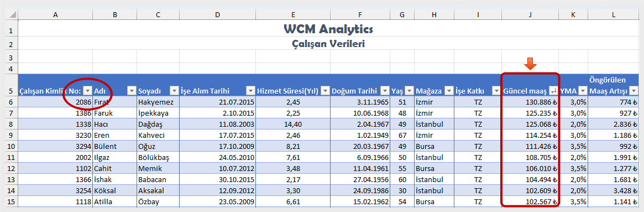Open the Doğum Tarihi filter dropdown
Screen dimensions: 644x212
(x=385, y=91)
